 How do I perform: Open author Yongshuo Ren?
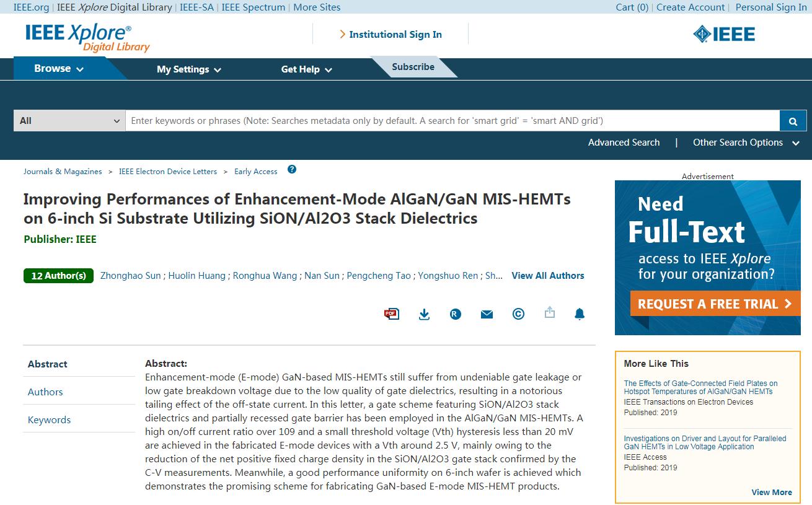pos(448,276)
